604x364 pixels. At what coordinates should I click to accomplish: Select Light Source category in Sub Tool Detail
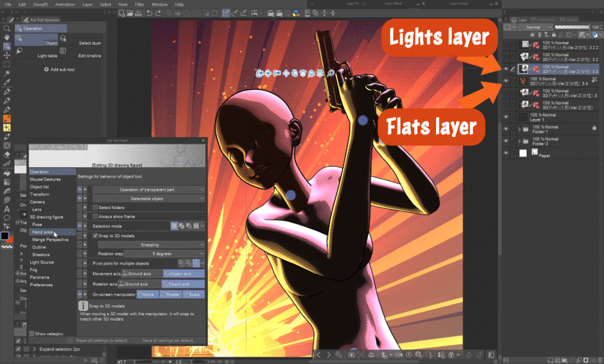[x=42, y=262]
